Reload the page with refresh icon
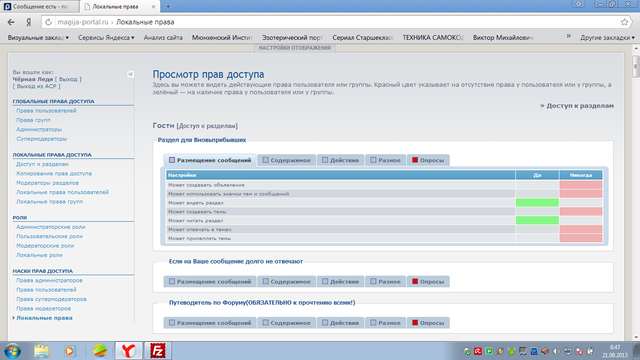The width and height of the screenshot is (640, 360). 49,22
